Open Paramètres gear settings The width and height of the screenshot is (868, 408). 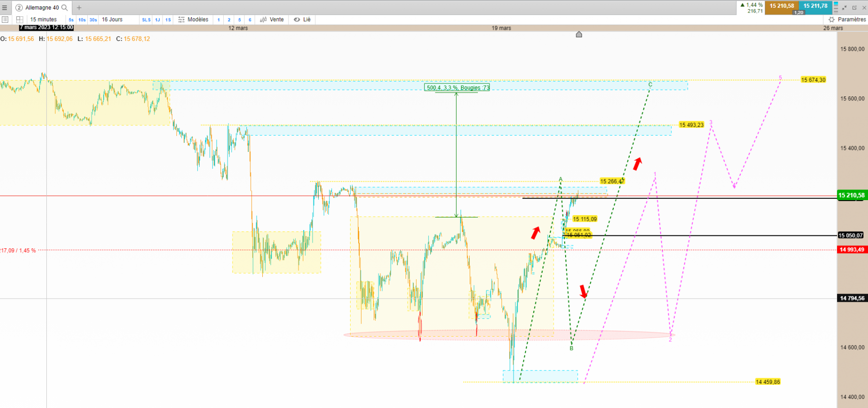[847, 20]
